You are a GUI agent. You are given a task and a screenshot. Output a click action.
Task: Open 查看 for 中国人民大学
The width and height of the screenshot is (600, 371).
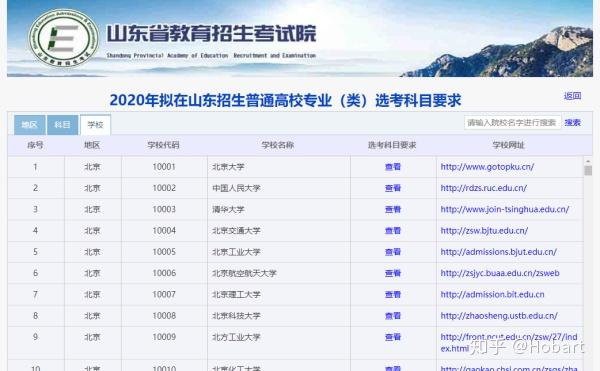coord(393,188)
